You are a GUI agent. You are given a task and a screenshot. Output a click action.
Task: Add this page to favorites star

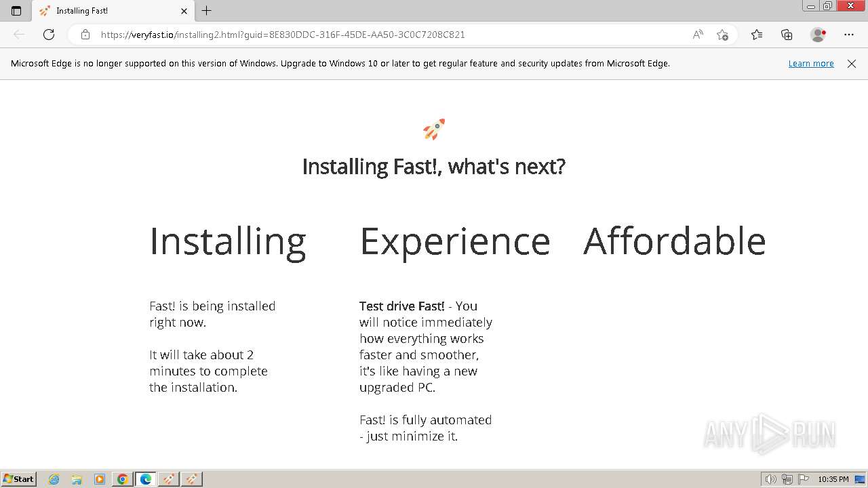point(722,35)
